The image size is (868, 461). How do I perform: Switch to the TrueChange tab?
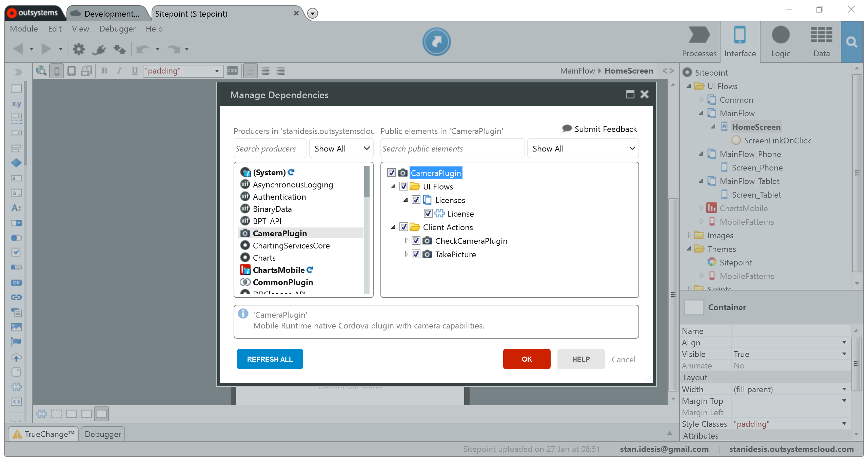pyautogui.click(x=43, y=434)
